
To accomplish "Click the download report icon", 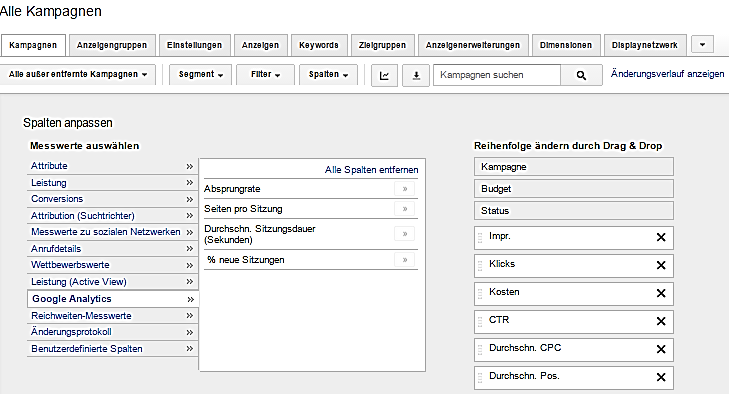I will pyautogui.click(x=416, y=75).
